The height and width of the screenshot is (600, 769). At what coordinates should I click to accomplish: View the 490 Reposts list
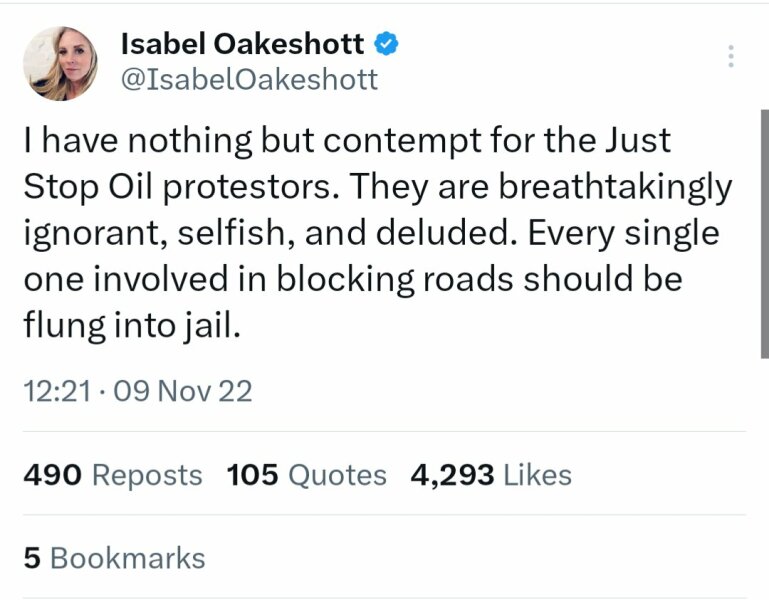(112, 474)
